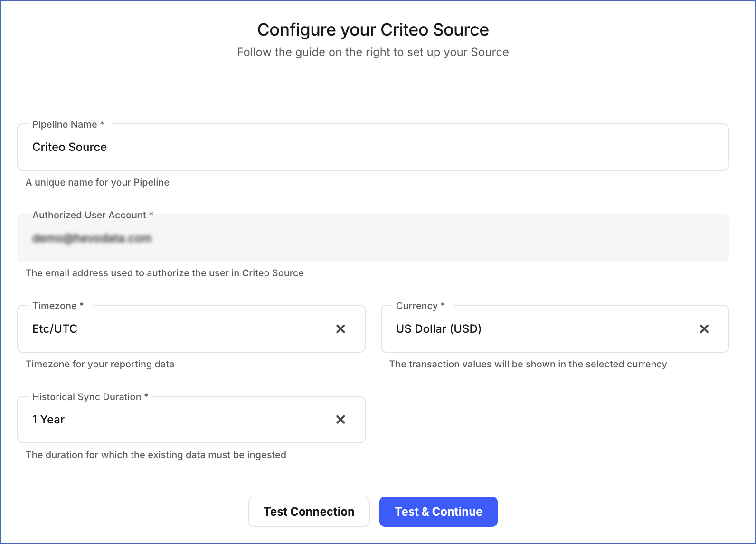Open the Historical Sync Duration dropdown

pos(191,420)
